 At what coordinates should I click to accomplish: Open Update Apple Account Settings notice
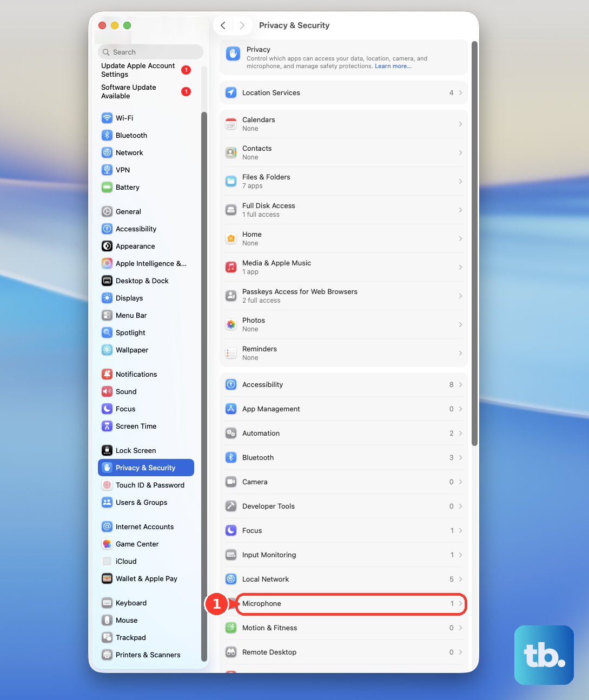(146, 70)
